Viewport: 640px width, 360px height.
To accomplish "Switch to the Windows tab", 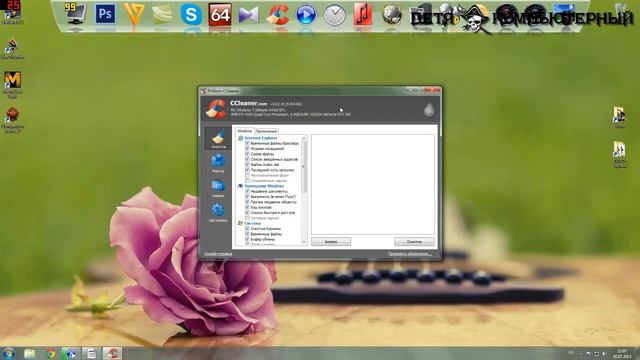I will [x=244, y=131].
